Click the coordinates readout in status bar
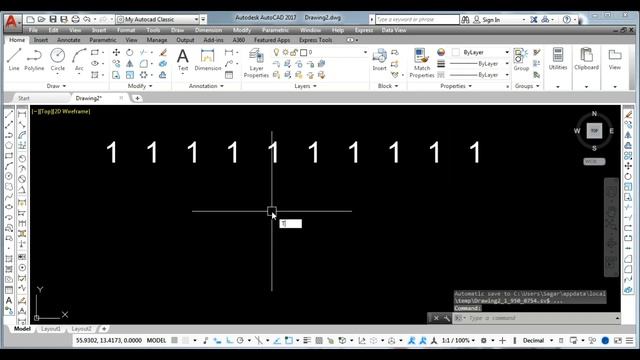This screenshot has height=360, width=640. (109, 340)
